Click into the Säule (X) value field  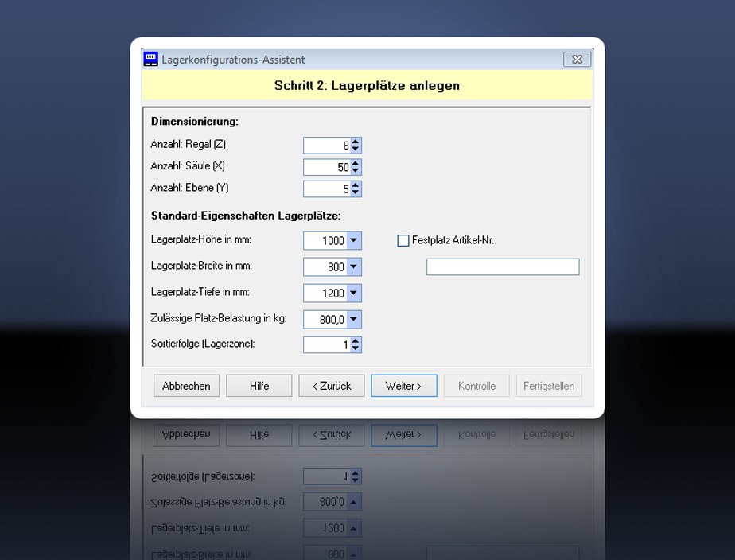(x=327, y=167)
